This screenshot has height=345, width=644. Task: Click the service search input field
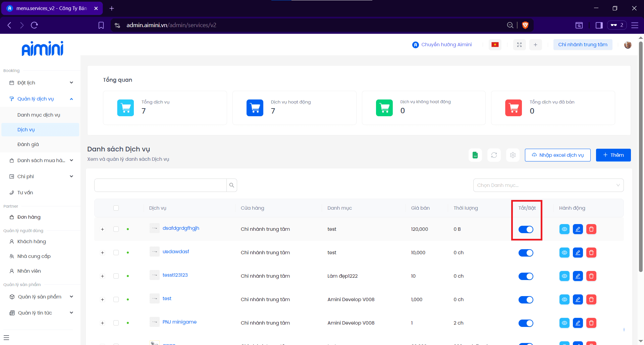[160, 185]
